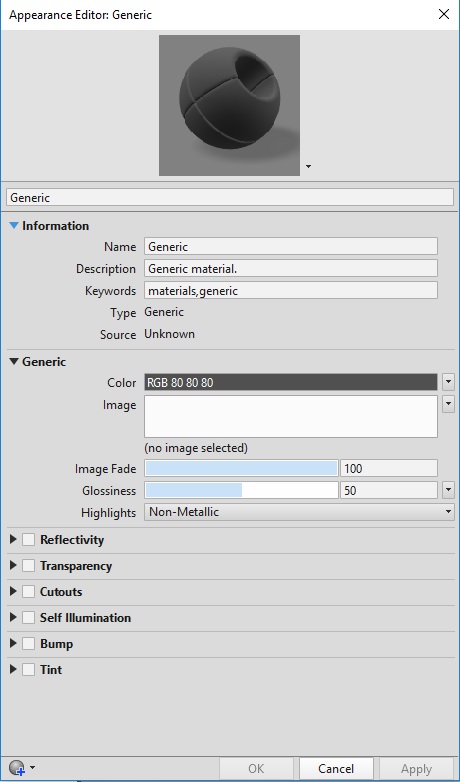Screen dimensions: 460x782
Task: Enable the Cutouts checkbox
Action: click(28, 591)
